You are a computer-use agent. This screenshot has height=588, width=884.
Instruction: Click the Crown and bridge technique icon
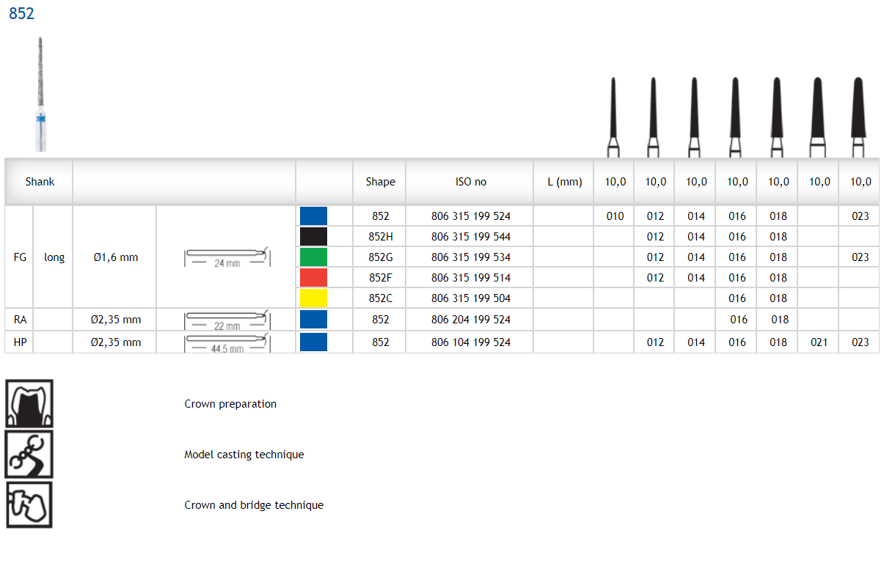pos(29,504)
